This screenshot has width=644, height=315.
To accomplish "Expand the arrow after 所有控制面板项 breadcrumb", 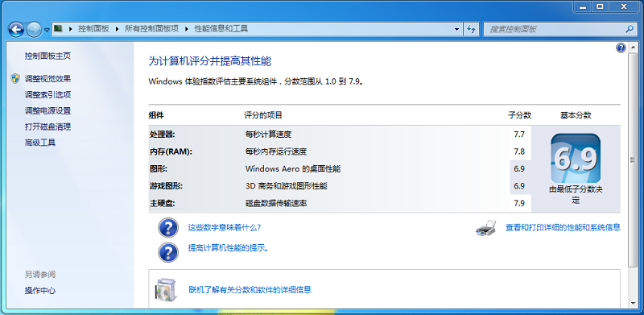I will tap(186, 29).
